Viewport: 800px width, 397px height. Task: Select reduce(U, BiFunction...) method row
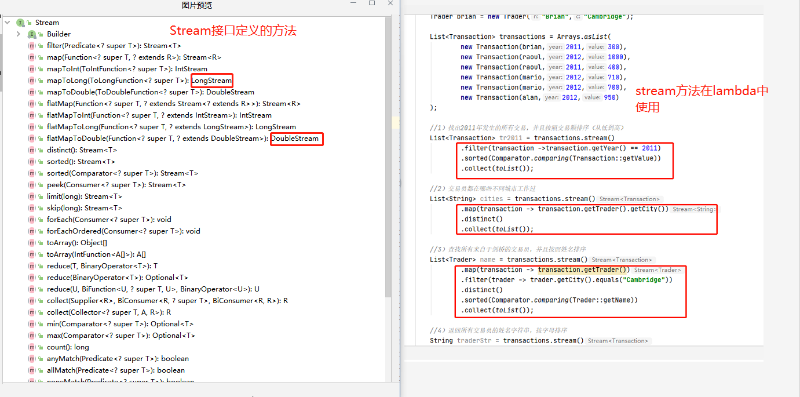point(153,289)
